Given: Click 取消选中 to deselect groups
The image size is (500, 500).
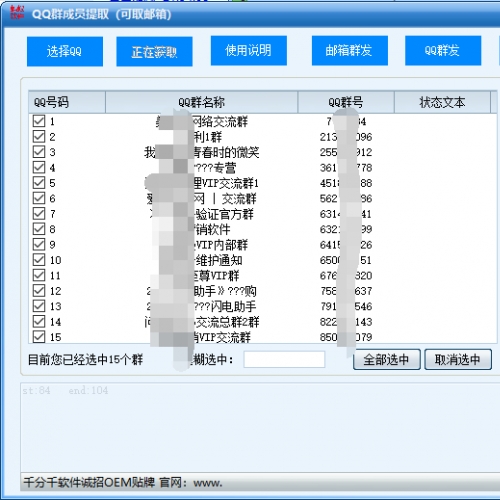Looking at the screenshot, I should pyautogui.click(x=458, y=360).
